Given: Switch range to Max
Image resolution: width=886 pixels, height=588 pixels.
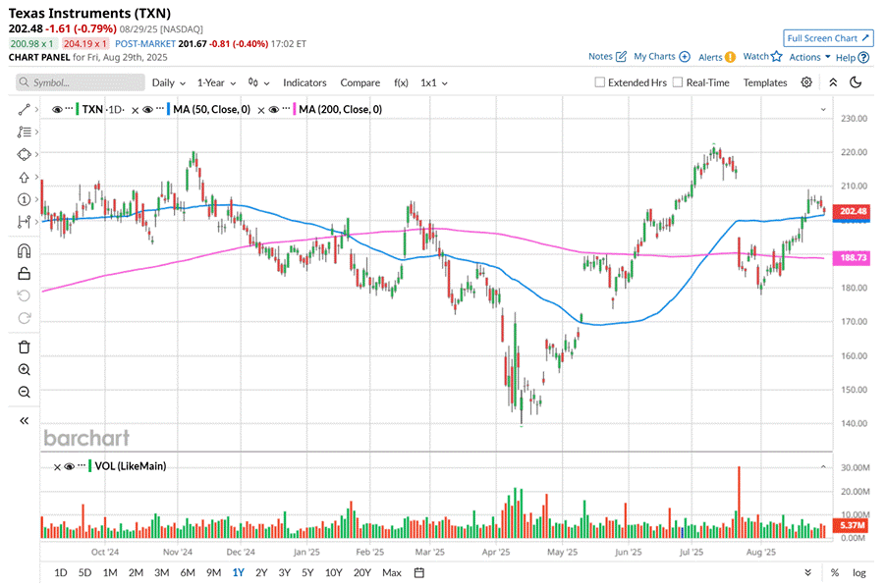Looking at the screenshot, I should coord(392,572).
